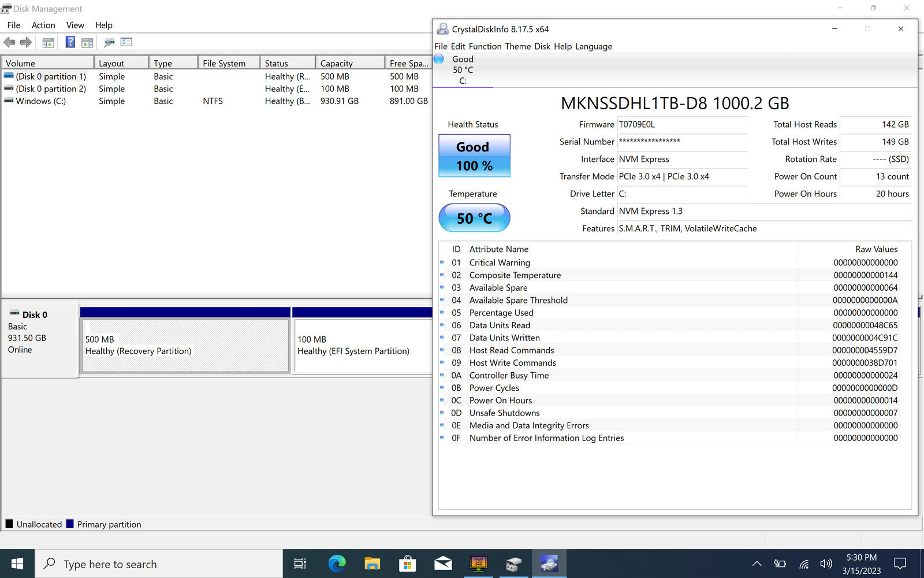The image size is (924, 578).
Task: Open CrystalDiskInfo Language menu
Action: pyautogui.click(x=594, y=46)
